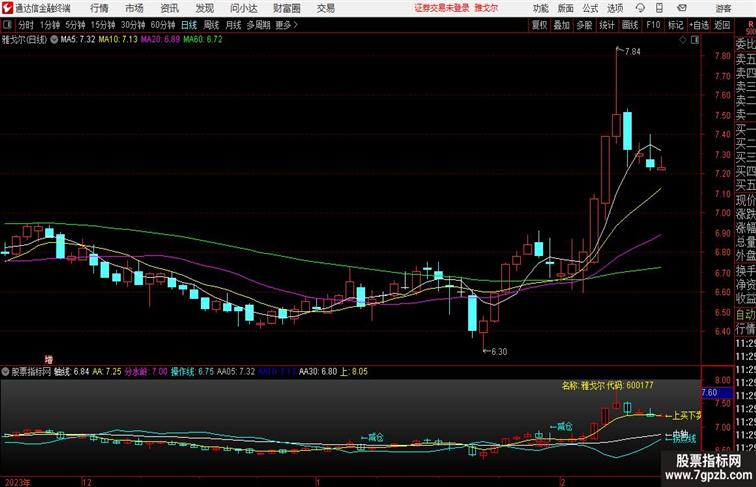Click the MA60: 6.72 indicator value
Image resolution: width=756 pixels, height=487 pixels.
pyautogui.click(x=203, y=40)
